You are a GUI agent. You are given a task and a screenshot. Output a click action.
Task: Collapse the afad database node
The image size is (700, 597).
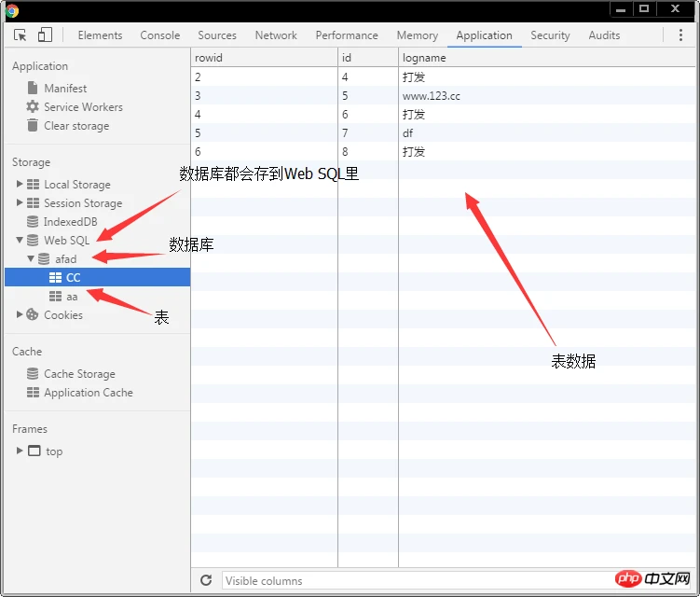click(31, 258)
